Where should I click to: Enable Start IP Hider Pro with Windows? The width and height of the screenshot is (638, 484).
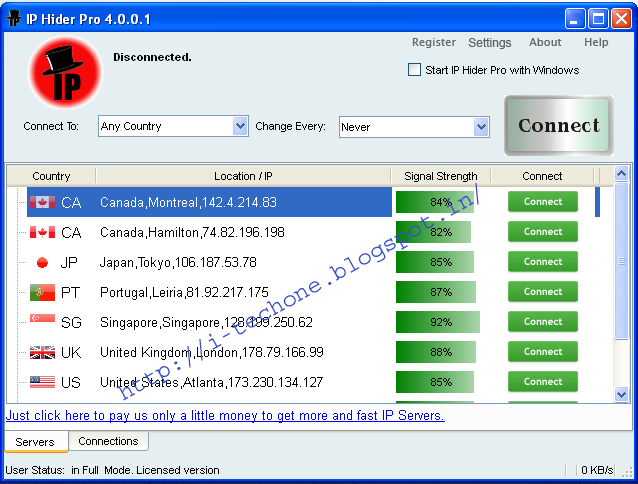[414, 70]
